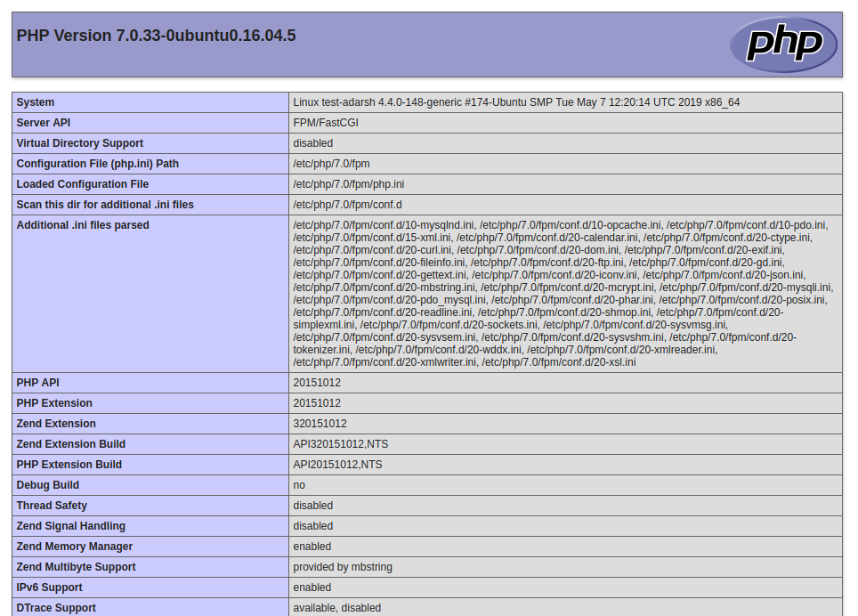Click the /etc/php/7.0/fpm/php.ini path value
The height and width of the screenshot is (616, 858).
pos(349,184)
